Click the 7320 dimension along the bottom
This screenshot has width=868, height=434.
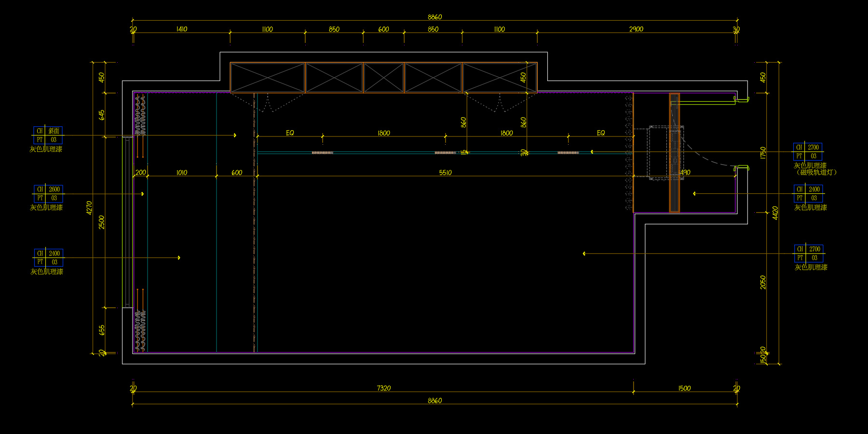[383, 388]
